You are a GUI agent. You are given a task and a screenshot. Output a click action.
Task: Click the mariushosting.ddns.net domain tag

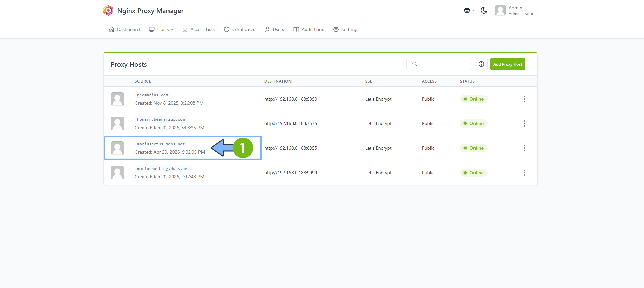click(163, 169)
